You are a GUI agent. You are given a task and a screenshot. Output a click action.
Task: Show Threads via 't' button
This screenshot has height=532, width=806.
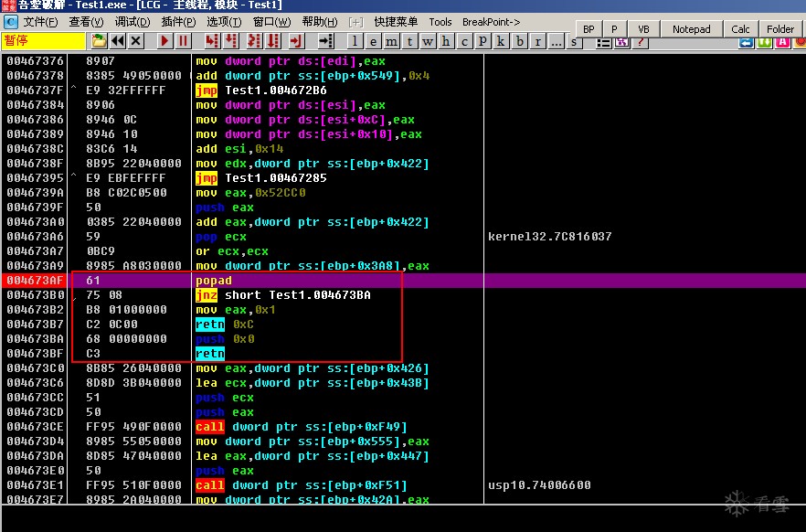coord(409,41)
